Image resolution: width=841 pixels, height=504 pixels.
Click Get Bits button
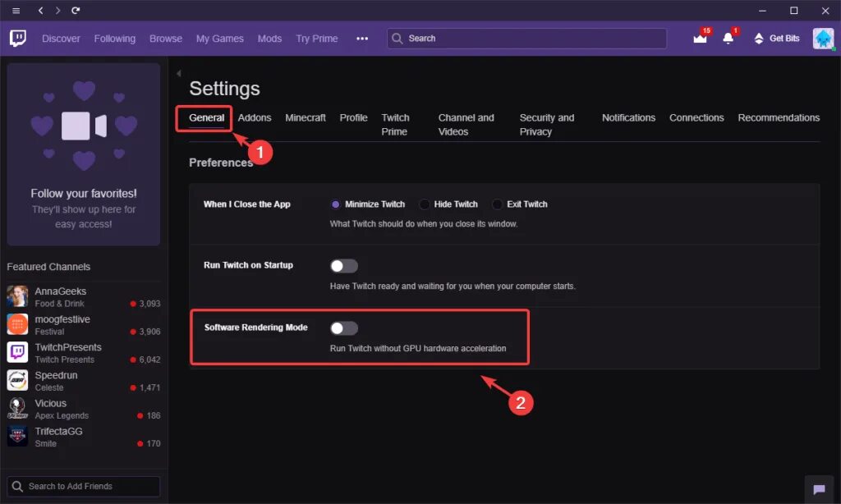point(777,38)
